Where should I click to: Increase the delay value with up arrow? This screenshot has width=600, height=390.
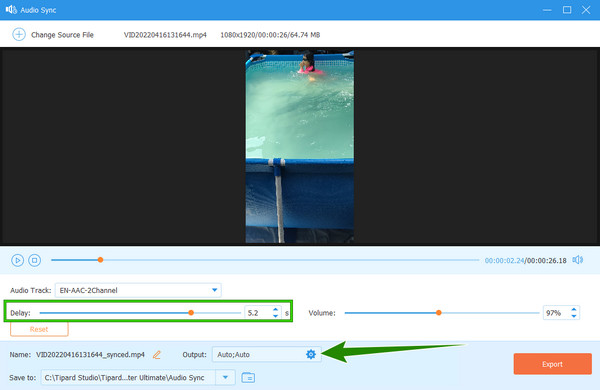point(276,309)
